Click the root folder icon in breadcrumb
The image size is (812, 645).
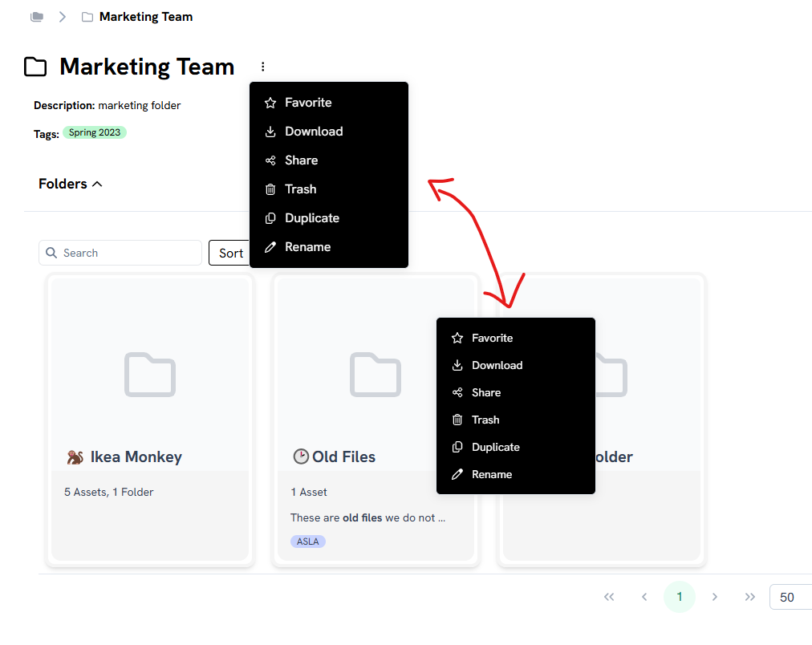tap(37, 17)
